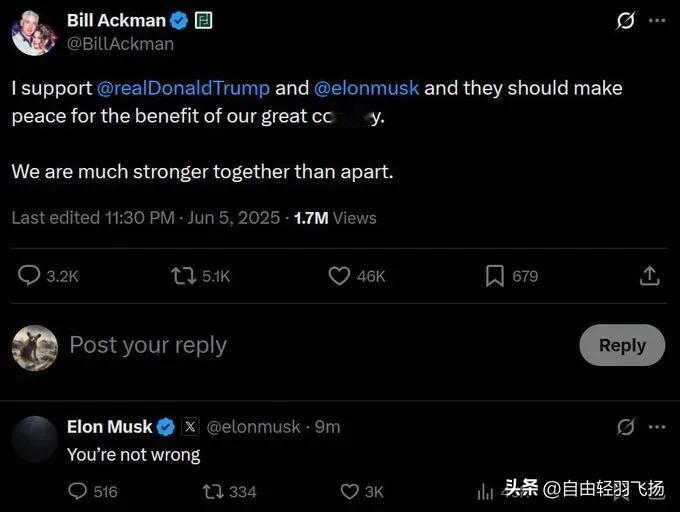
Task: Open more options menu on Ackman's post
Action: pyautogui.click(x=657, y=21)
